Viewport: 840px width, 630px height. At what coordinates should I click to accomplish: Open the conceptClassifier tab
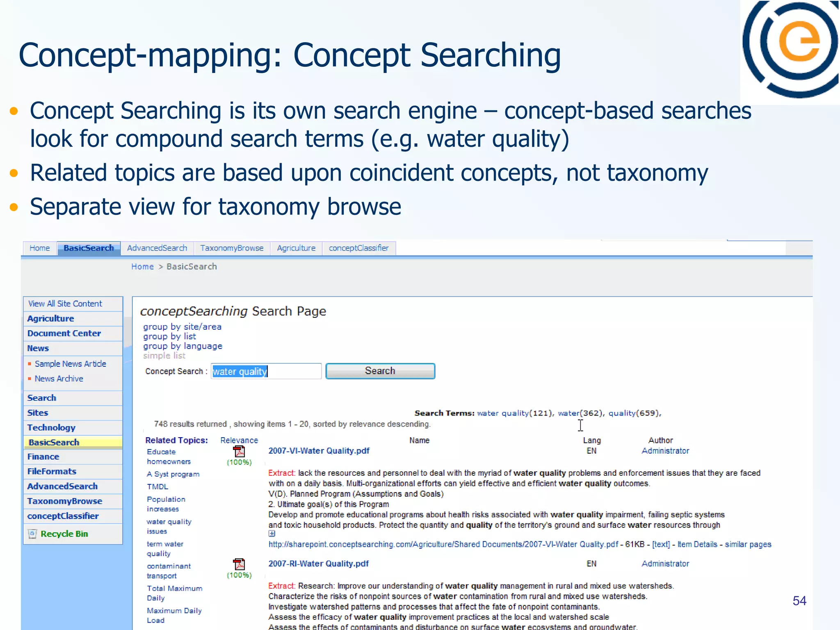pos(358,248)
